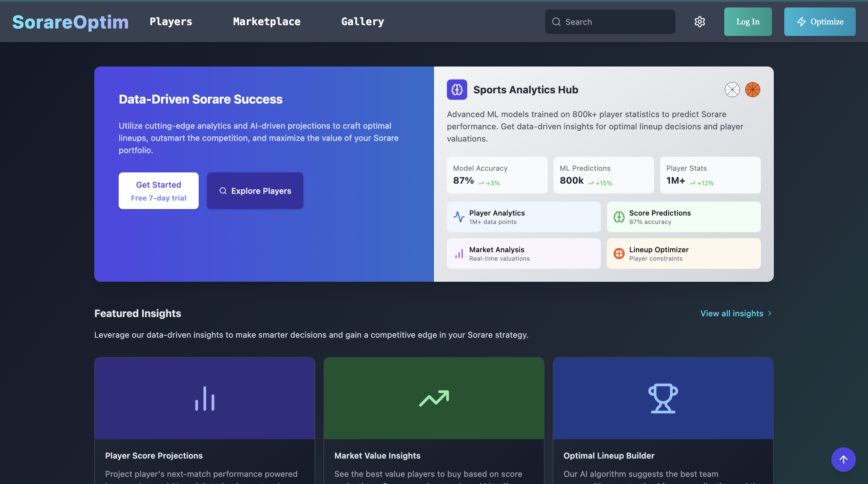Screen dimensions: 868x484
Task: Open the Player Score Projections card title
Action: click(x=154, y=455)
